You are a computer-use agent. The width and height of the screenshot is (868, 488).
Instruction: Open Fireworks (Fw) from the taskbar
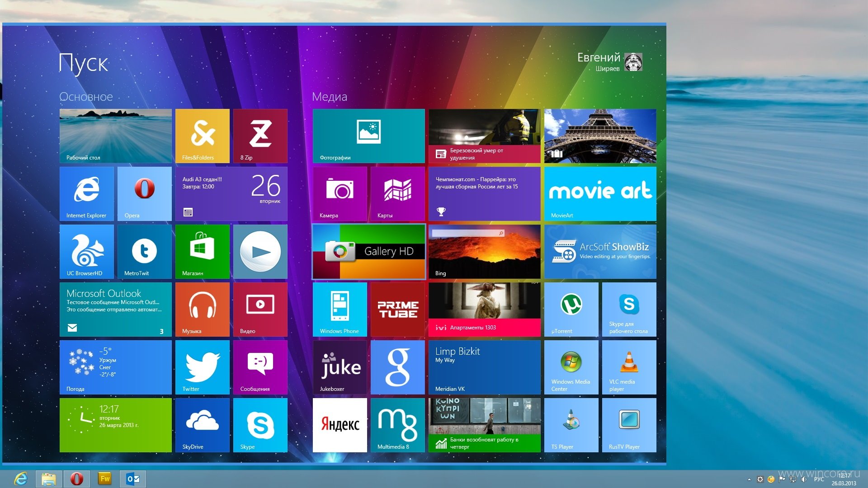tap(105, 479)
